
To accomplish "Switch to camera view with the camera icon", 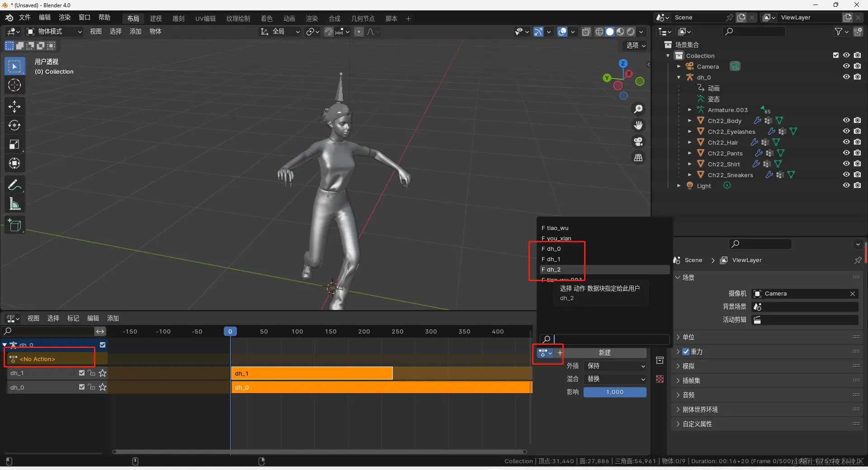I will click(638, 141).
